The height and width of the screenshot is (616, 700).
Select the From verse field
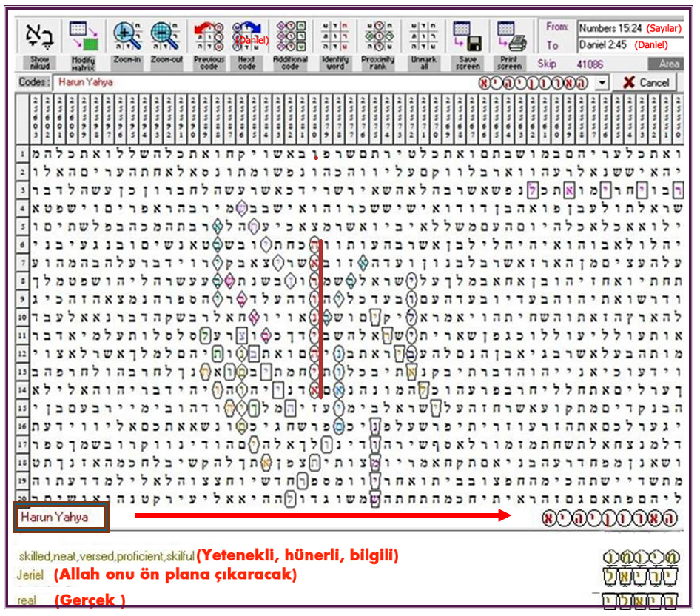630,29
